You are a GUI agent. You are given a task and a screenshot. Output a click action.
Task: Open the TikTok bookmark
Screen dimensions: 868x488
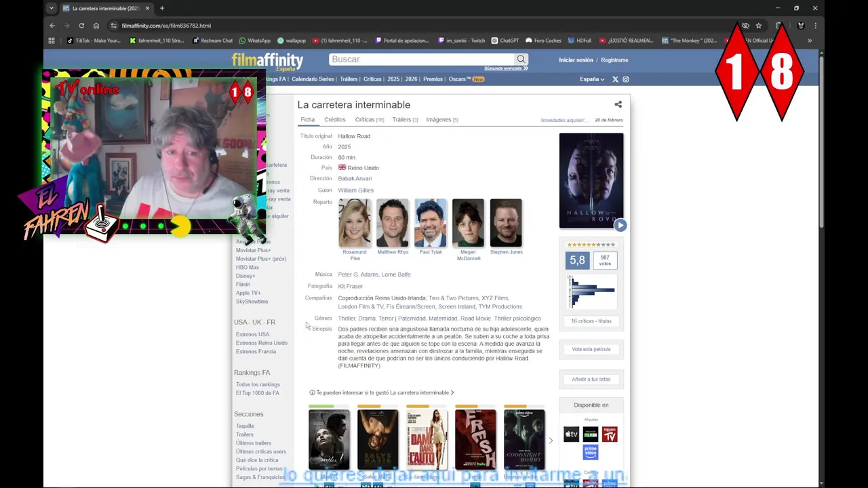point(94,41)
